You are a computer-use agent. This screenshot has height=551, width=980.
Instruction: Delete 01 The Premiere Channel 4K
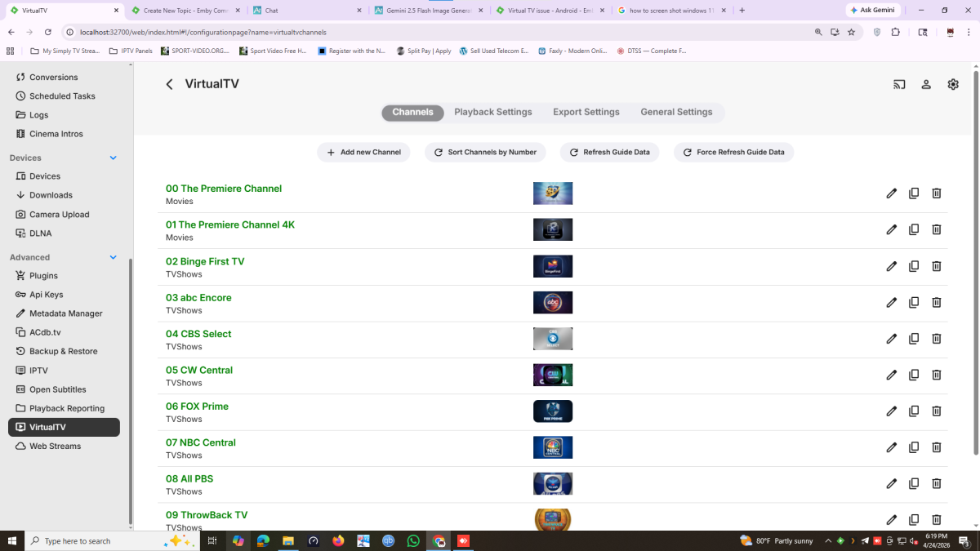click(937, 229)
